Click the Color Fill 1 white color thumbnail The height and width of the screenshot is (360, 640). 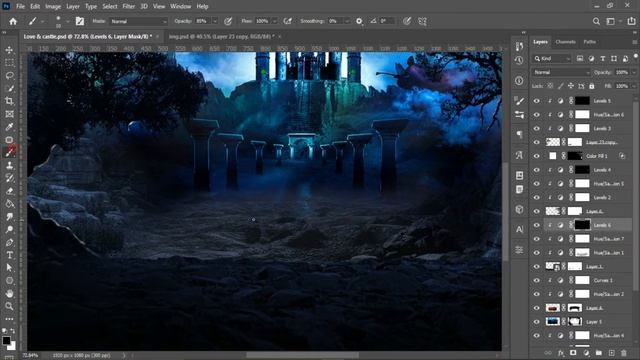point(553,156)
